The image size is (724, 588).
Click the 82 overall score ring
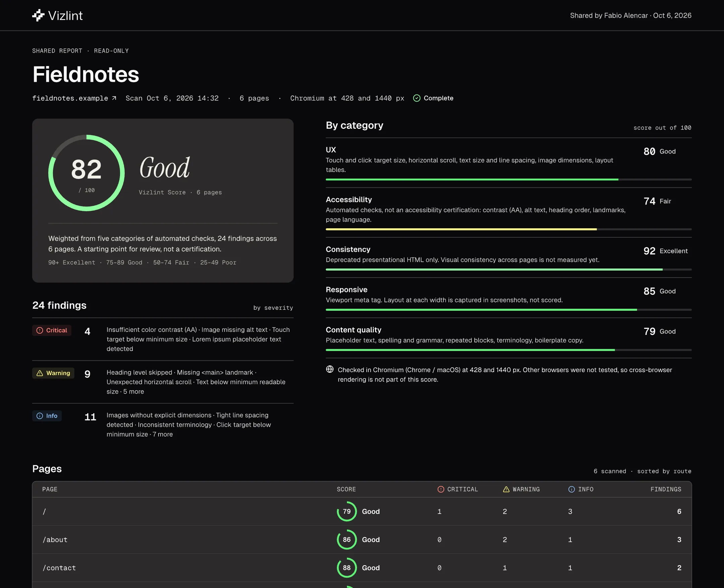[x=86, y=173]
